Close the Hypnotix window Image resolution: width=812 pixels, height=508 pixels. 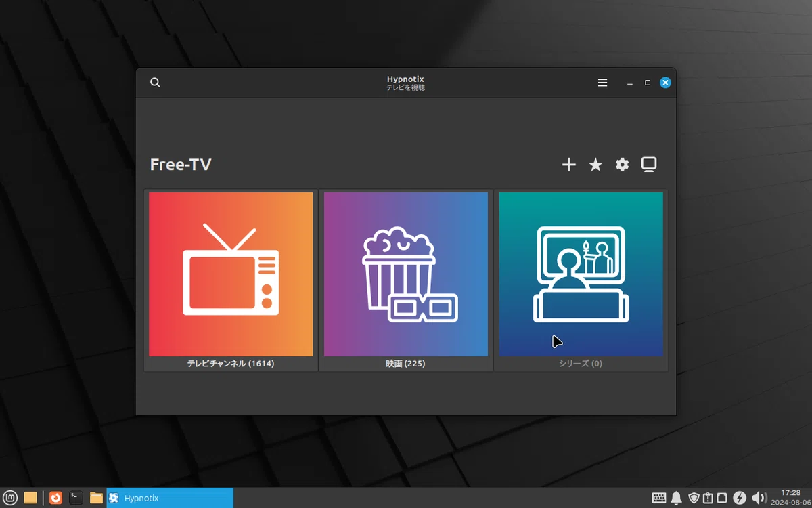click(665, 83)
